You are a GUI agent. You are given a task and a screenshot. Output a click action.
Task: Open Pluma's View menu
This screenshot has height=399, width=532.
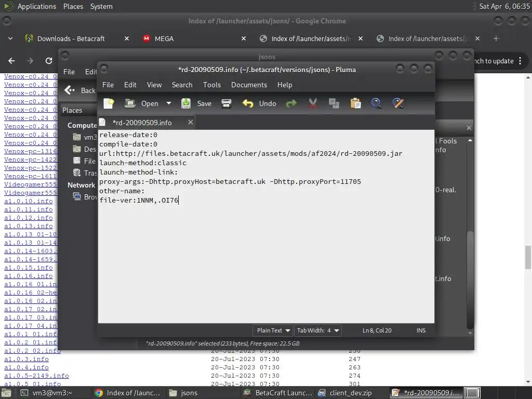(154, 85)
